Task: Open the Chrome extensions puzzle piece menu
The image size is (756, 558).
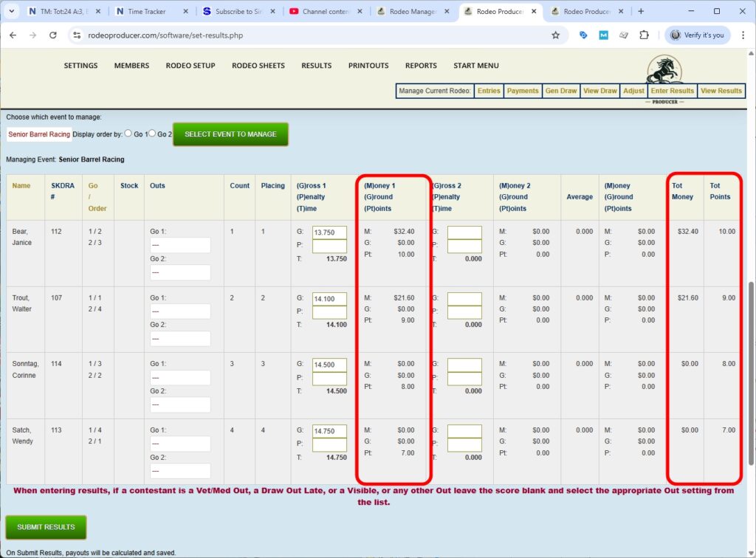Action: click(x=644, y=35)
